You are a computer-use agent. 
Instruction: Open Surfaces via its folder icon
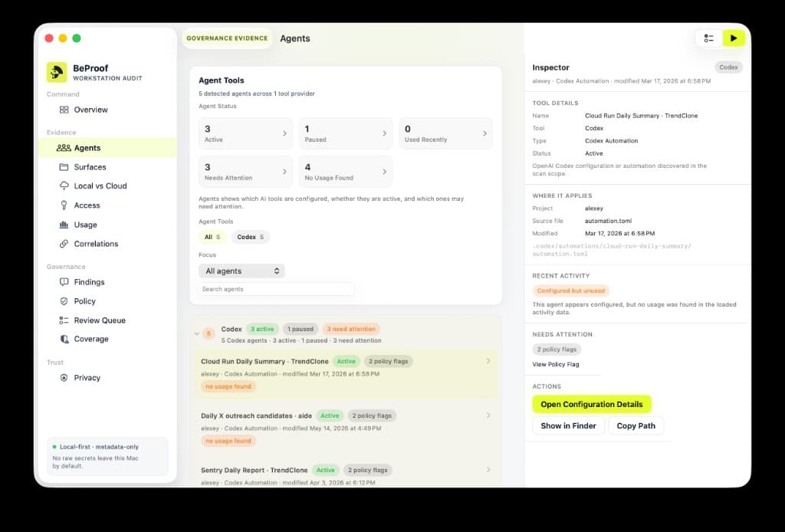64,166
